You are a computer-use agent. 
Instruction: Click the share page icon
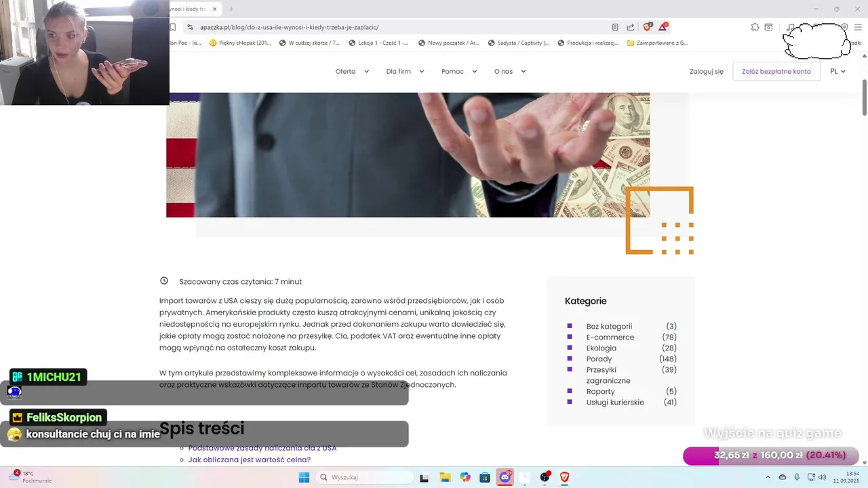coord(631,27)
